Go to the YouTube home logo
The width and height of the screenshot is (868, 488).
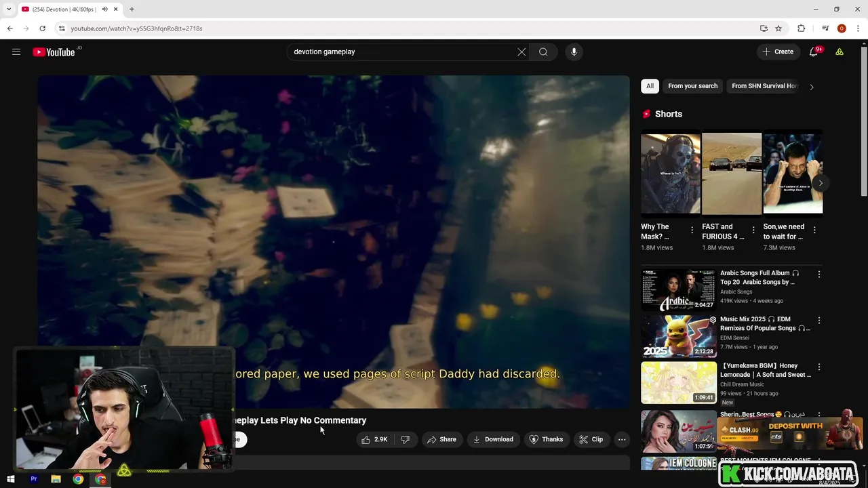pyautogui.click(x=54, y=52)
